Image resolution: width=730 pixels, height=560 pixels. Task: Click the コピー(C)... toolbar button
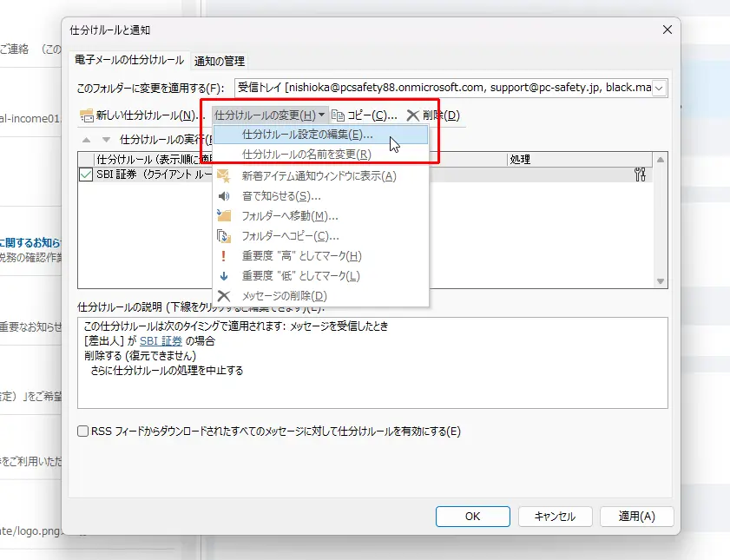click(x=364, y=115)
